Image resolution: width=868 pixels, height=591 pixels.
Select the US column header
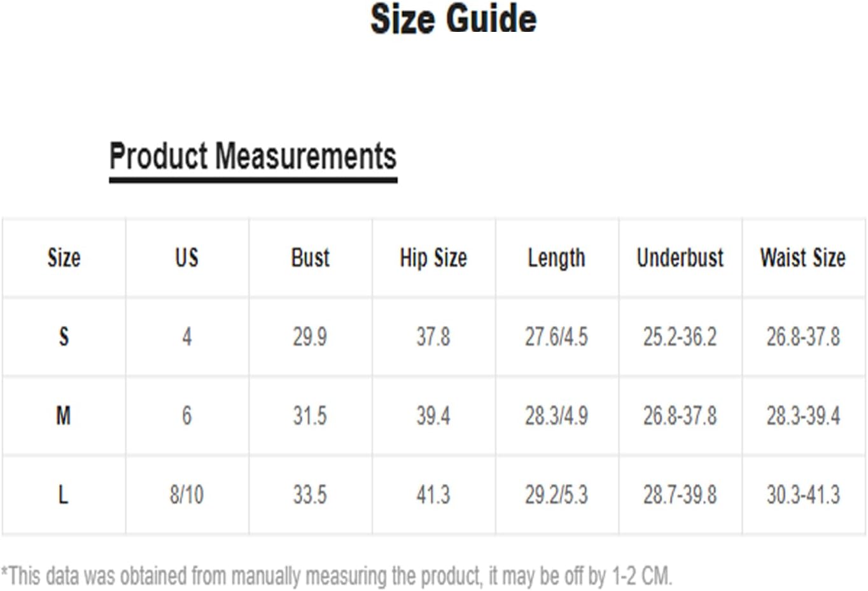tap(186, 258)
